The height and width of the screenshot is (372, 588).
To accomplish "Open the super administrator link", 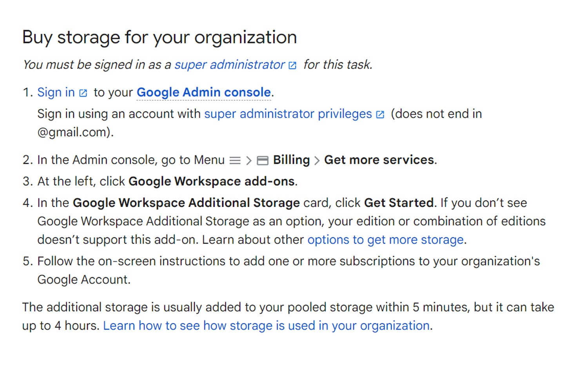I will pyautogui.click(x=229, y=65).
